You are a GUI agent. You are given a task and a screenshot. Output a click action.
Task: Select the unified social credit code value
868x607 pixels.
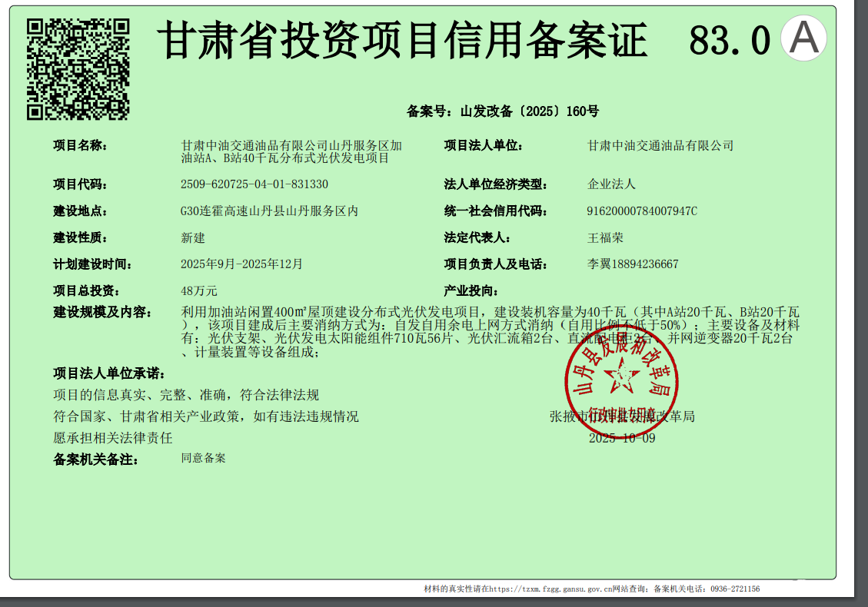[642, 211]
